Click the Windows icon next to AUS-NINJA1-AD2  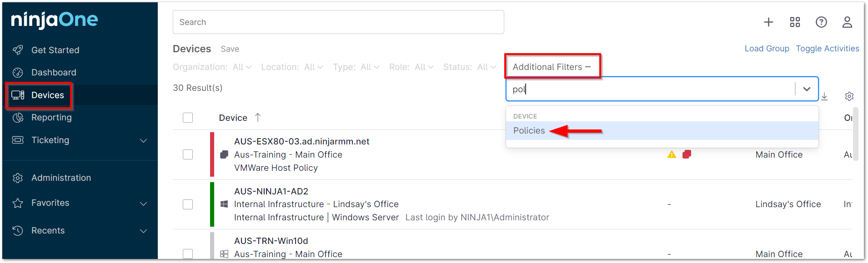point(224,204)
